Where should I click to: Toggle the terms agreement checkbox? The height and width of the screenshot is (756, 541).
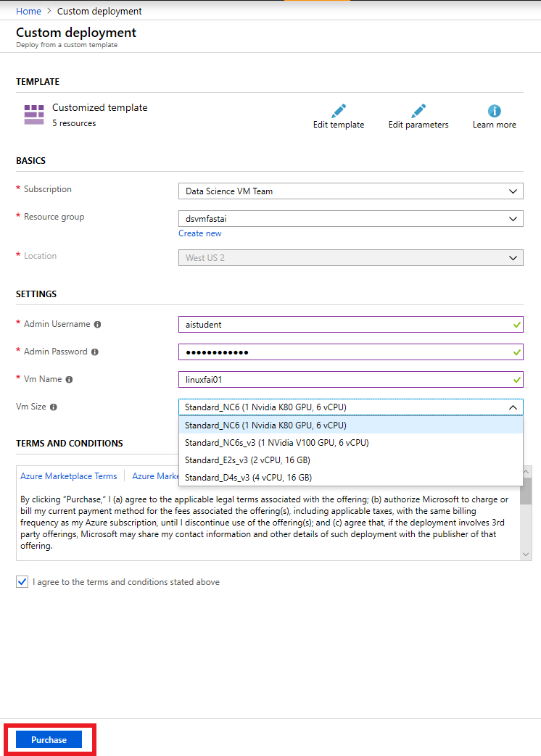point(22,582)
